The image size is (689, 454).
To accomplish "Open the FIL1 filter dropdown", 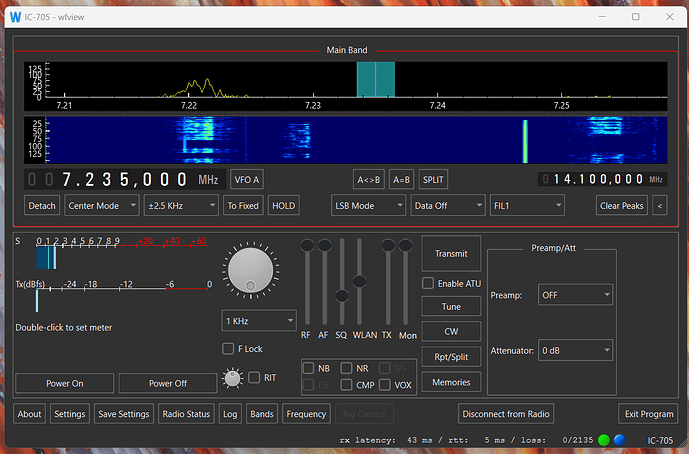I will coord(527,206).
